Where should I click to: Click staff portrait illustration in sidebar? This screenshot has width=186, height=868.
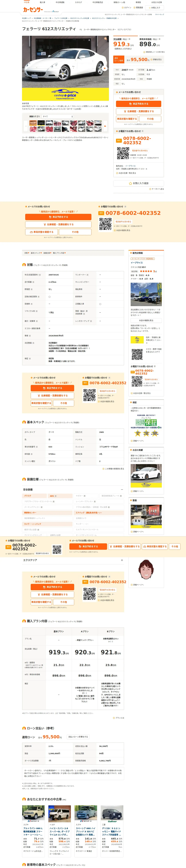pyautogui.click(x=146, y=569)
